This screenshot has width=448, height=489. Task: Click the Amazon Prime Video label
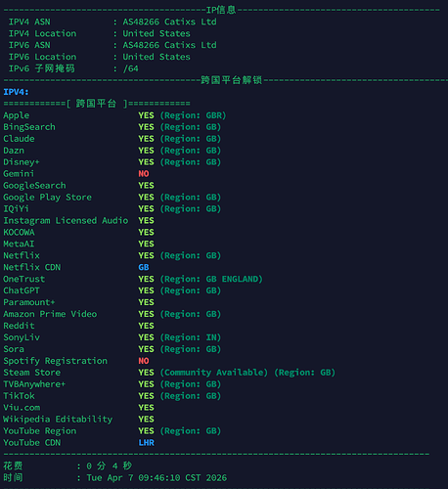(50, 314)
